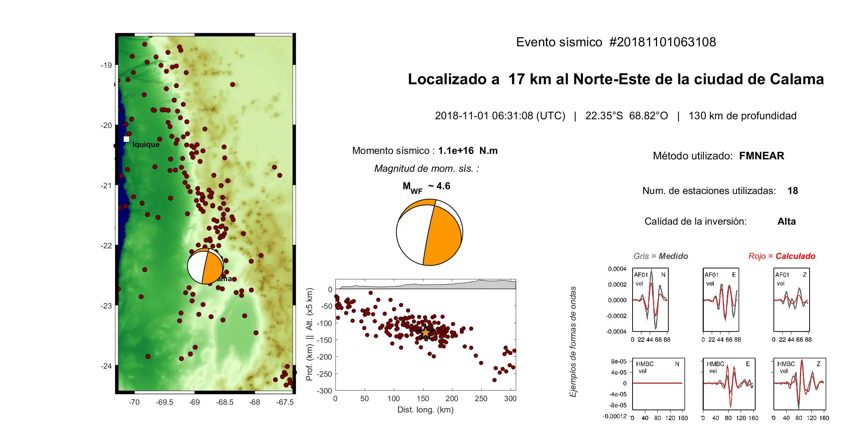This screenshot has width=868, height=442.
Task: Click 'Num. de estaciones utilizadas:' label
Action: (709, 191)
